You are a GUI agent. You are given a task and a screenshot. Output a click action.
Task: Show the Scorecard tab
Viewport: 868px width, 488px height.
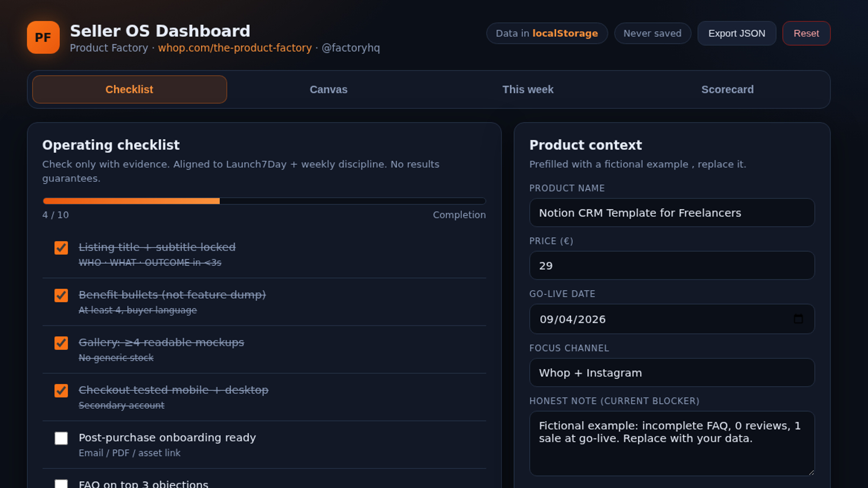[x=727, y=89]
